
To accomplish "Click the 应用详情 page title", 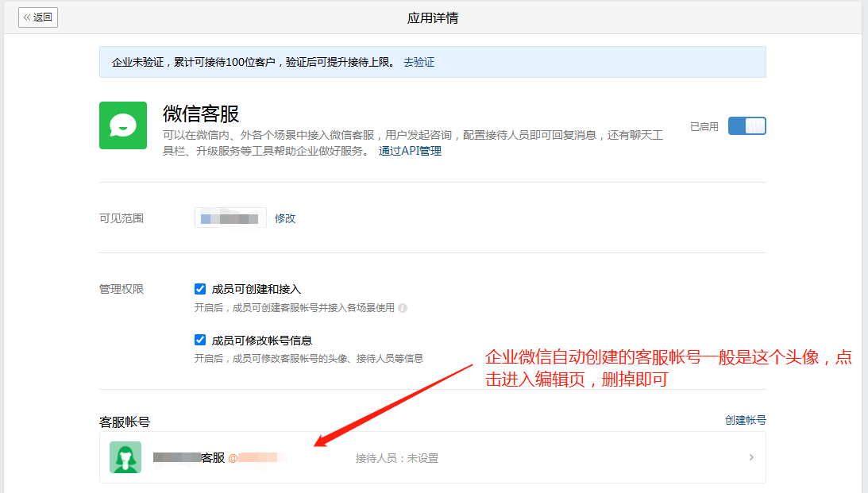I will (433, 18).
